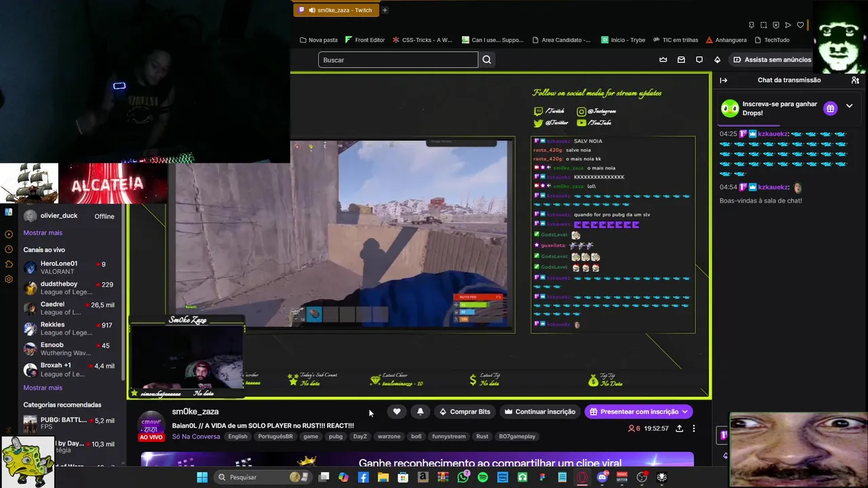Viewport: 868px width, 488px height.
Task: Add bookmark heart icon in address bar
Action: [x=800, y=25]
